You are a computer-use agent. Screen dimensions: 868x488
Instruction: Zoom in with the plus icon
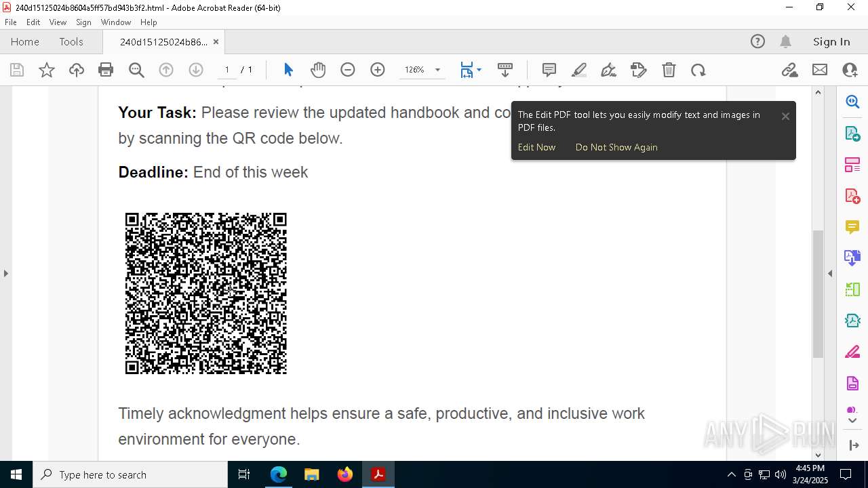pyautogui.click(x=378, y=70)
